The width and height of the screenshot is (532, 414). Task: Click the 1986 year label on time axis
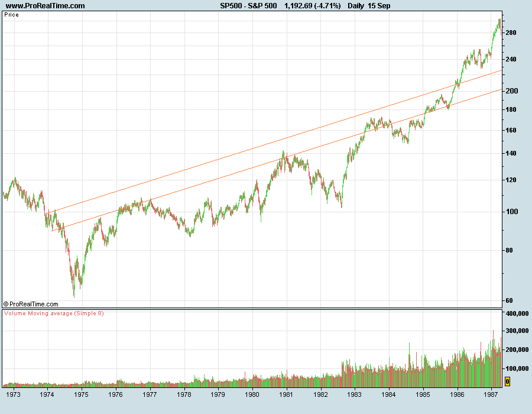(x=457, y=394)
